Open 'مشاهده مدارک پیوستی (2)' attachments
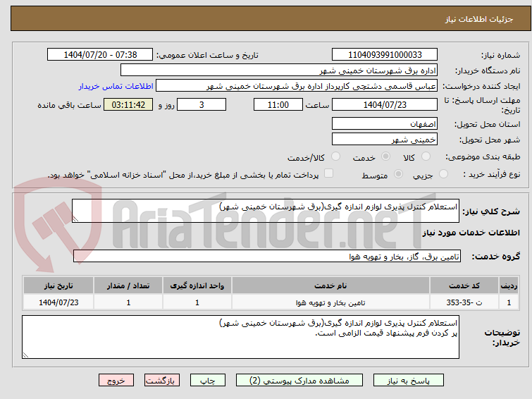The height and width of the screenshot is (399, 532). [299, 381]
